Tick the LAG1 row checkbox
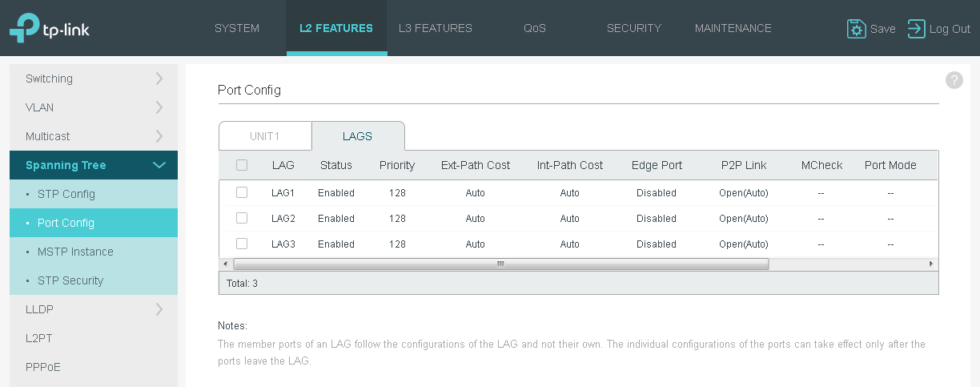Viewport: 980px width, 387px height. (242, 192)
